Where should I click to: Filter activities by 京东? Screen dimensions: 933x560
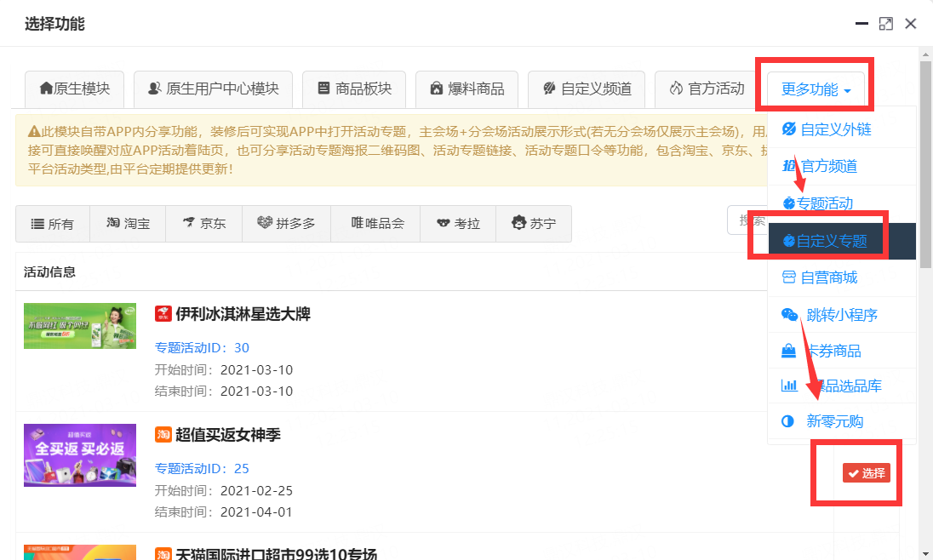click(x=204, y=224)
